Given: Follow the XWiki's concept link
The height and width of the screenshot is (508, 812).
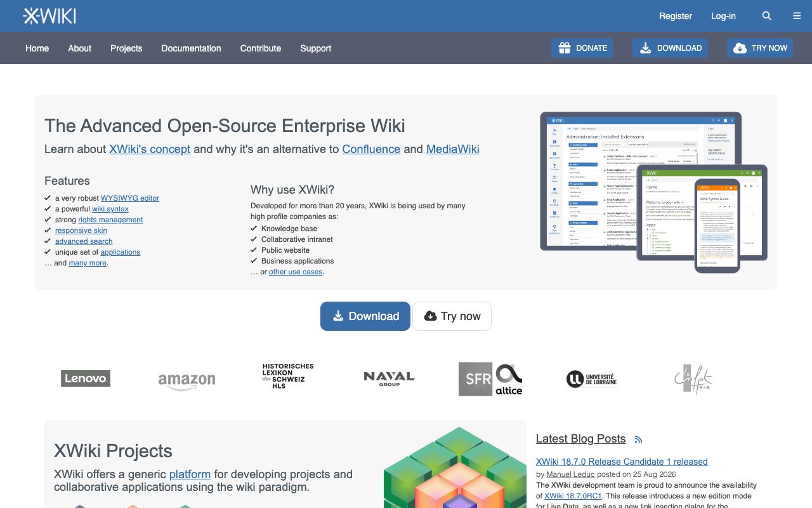Looking at the screenshot, I should [x=150, y=149].
